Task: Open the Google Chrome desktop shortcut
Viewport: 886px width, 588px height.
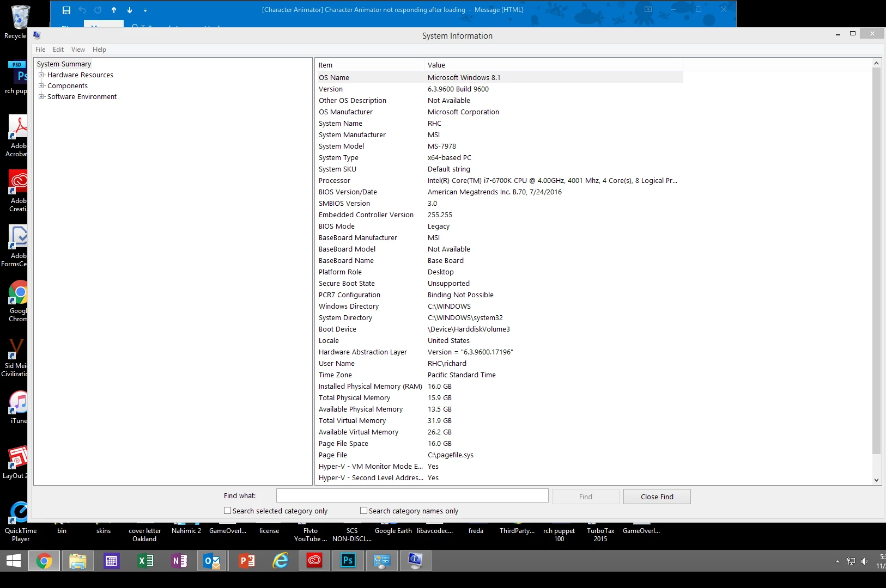Action: click(x=19, y=301)
